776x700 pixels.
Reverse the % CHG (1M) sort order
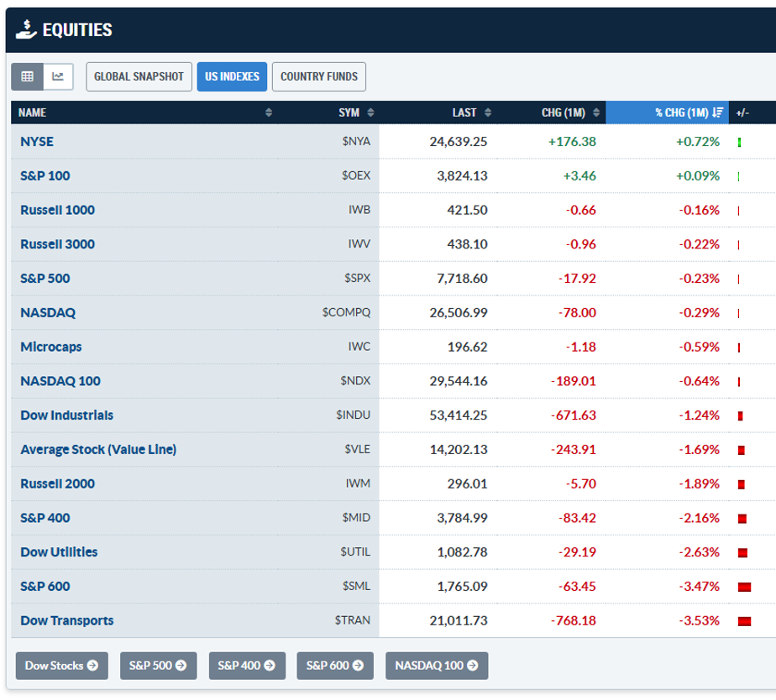[667, 112]
